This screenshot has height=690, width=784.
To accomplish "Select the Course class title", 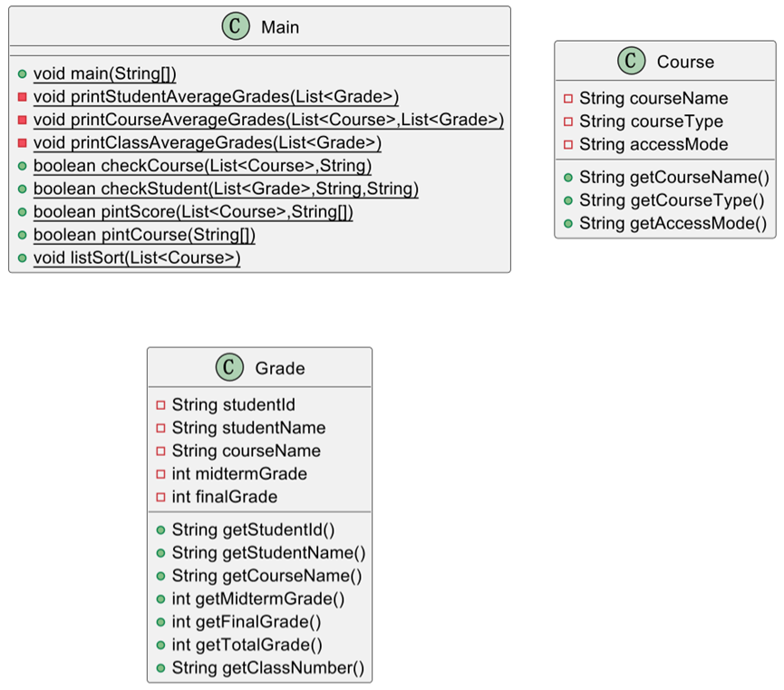I will [685, 62].
